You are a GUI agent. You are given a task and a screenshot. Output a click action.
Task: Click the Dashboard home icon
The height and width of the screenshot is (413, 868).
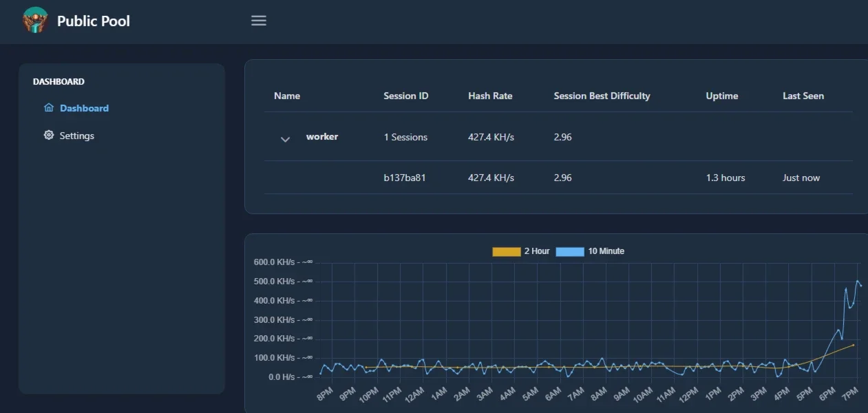tap(49, 108)
